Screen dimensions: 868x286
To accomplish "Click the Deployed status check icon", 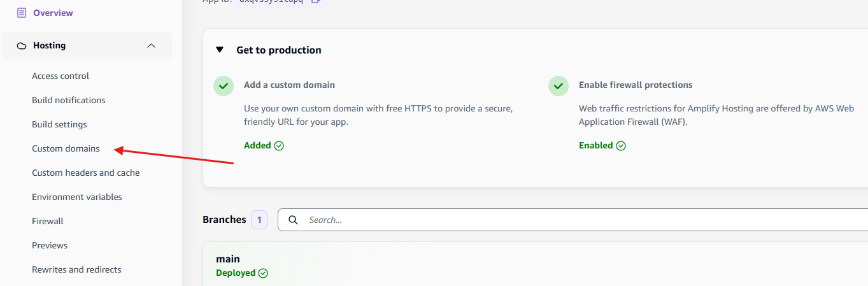I will pos(263,273).
